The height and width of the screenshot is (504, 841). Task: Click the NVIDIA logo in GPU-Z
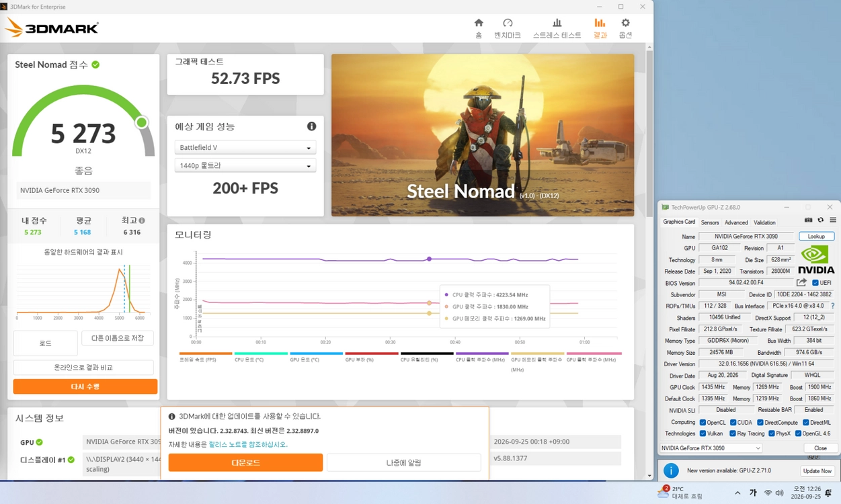click(816, 259)
